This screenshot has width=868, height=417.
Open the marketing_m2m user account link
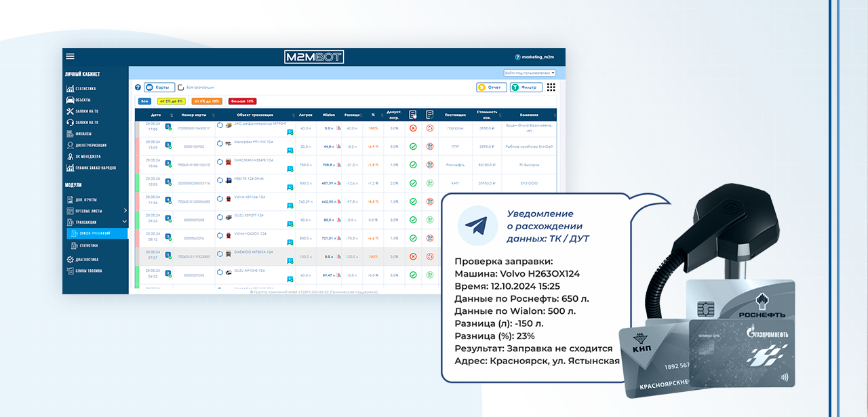click(x=538, y=58)
